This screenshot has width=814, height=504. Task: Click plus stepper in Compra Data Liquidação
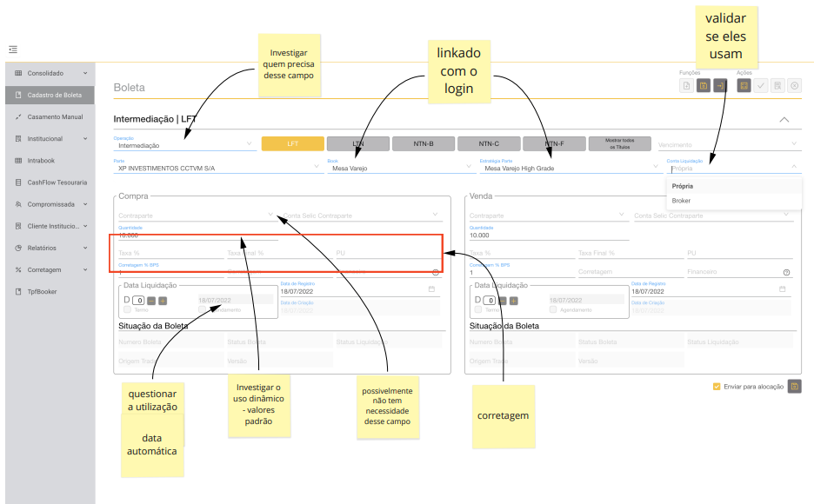coord(162,300)
